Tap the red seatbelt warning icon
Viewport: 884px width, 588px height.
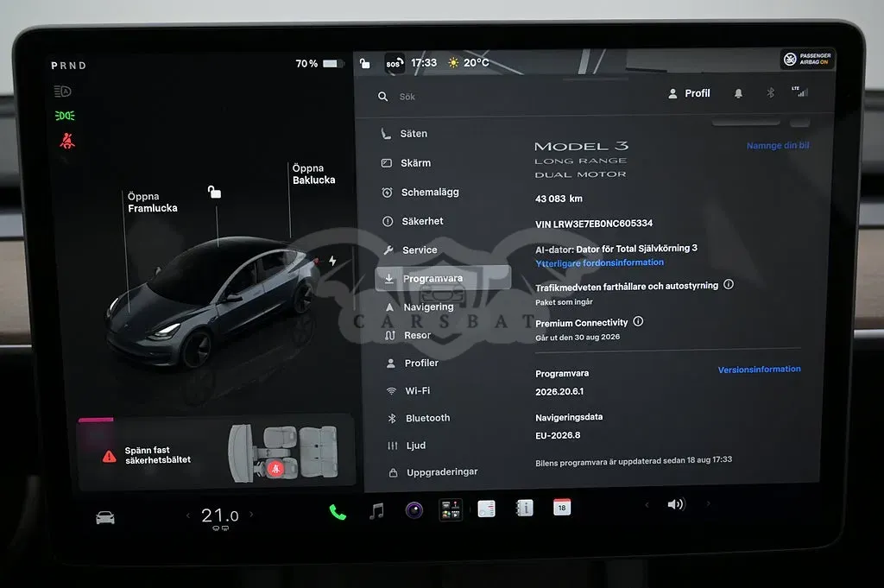(67, 141)
